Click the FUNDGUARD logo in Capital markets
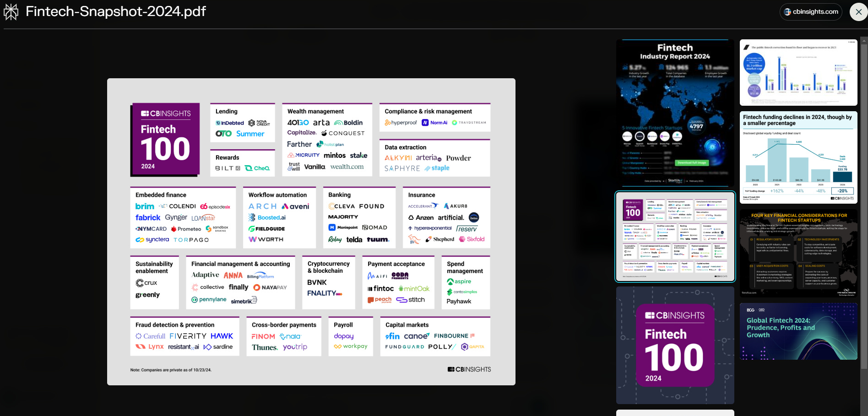 click(405, 347)
